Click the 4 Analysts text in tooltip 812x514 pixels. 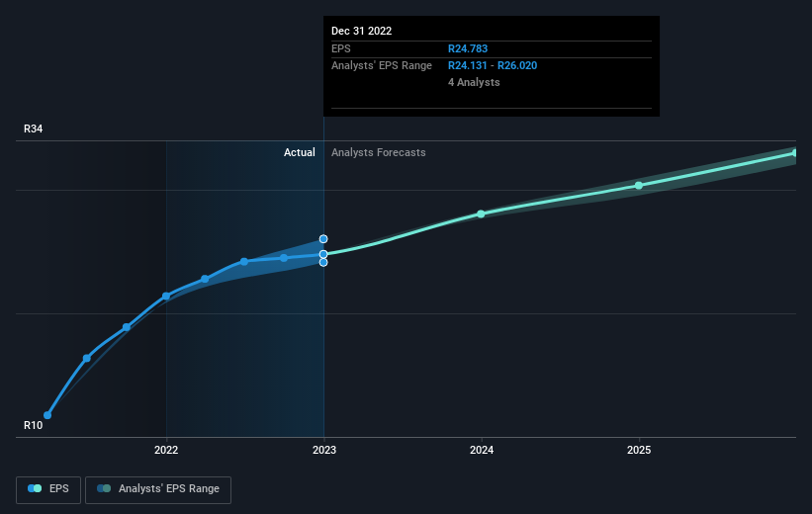[x=474, y=82]
